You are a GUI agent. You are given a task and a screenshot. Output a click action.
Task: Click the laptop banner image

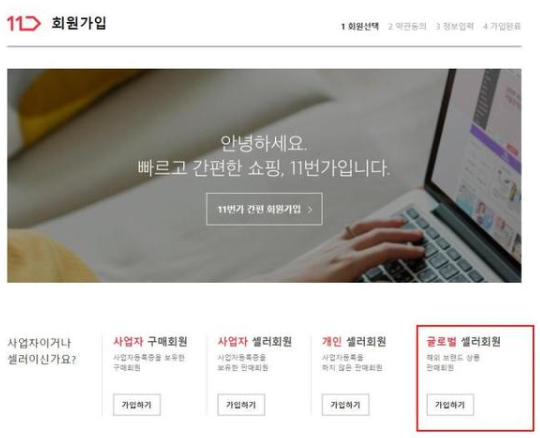pyautogui.click(x=264, y=176)
